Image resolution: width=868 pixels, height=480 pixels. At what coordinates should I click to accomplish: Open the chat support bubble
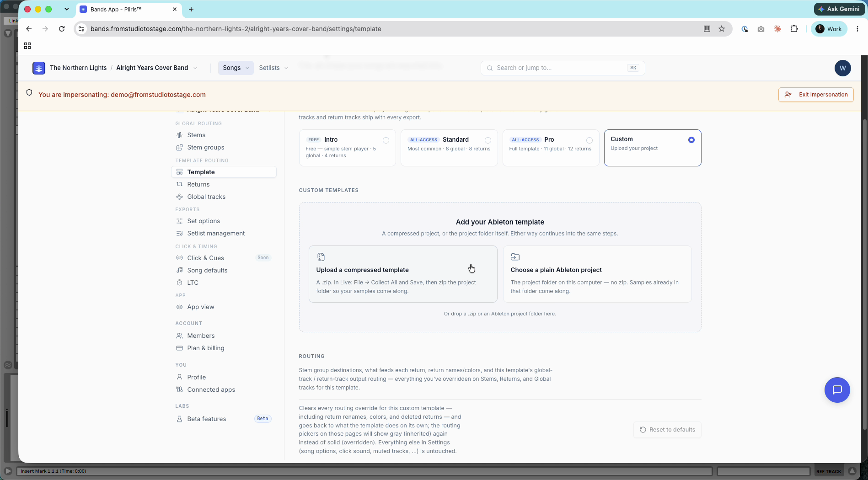[837, 390]
